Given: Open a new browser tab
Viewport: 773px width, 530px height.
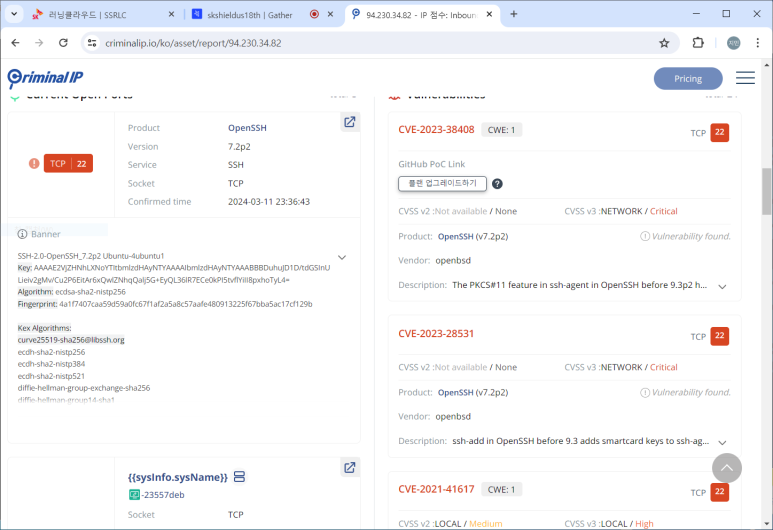Looking at the screenshot, I should click(x=514, y=14).
